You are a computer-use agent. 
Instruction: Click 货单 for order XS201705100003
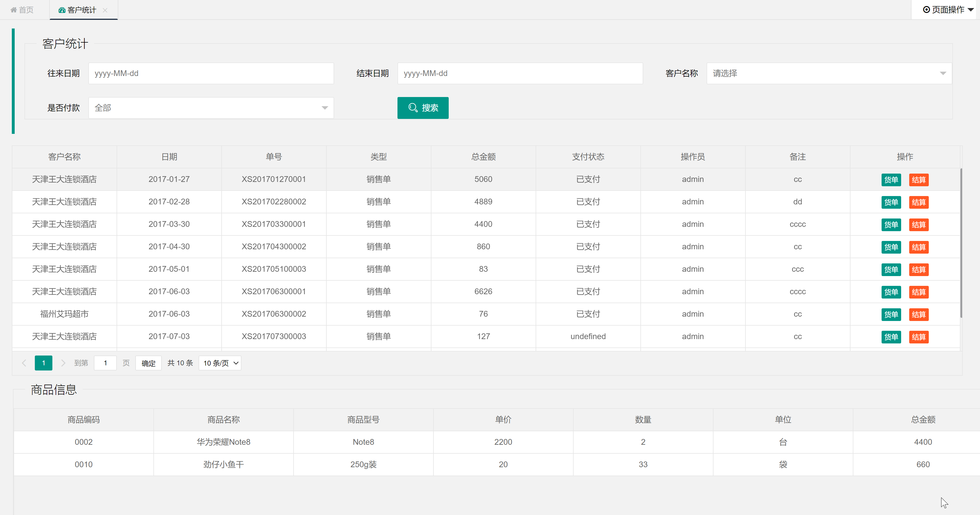tap(891, 269)
